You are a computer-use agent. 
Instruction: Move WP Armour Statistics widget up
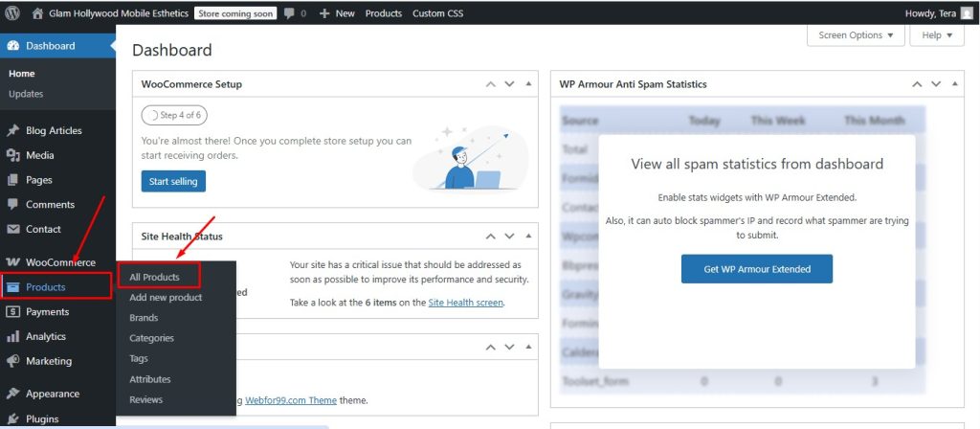[917, 84]
